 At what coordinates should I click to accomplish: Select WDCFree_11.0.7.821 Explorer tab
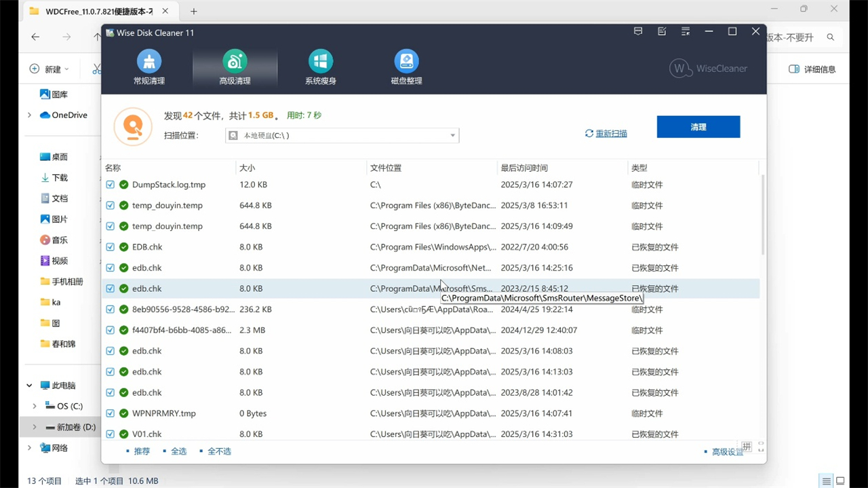tap(102, 12)
